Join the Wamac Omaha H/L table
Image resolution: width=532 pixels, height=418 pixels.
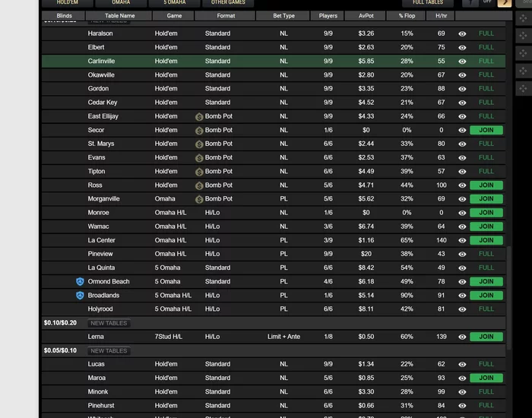[x=486, y=226]
